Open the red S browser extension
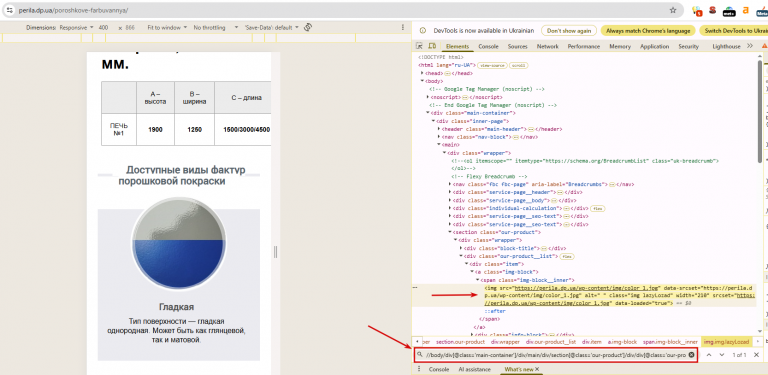This screenshot has width=768, height=375. pyautogui.click(x=712, y=10)
